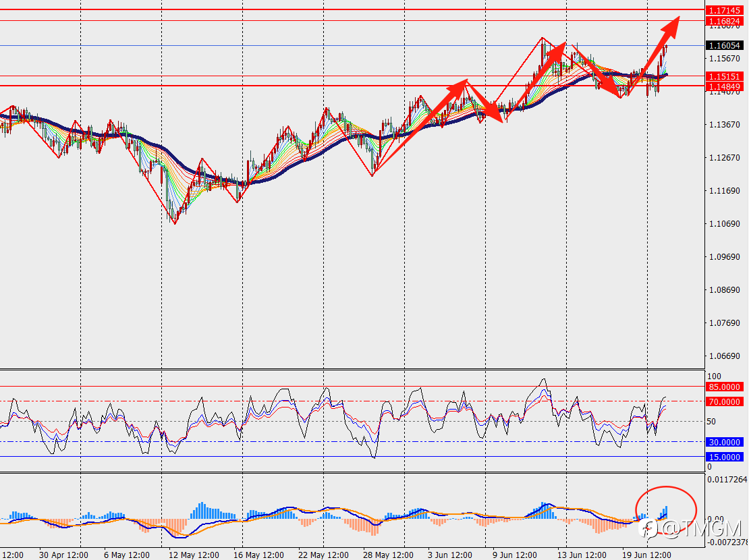Click the 13 Jun 12:00 date label
749x560 pixels.
click(x=582, y=555)
